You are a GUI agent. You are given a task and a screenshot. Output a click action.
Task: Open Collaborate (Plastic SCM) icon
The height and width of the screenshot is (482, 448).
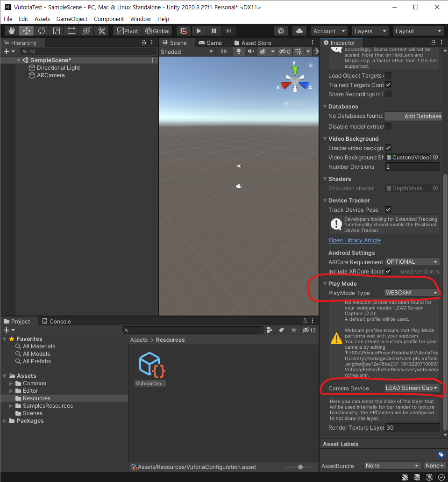click(x=281, y=31)
